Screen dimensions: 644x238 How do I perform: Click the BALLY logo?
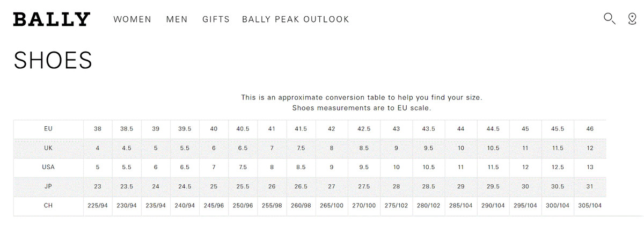51,19
